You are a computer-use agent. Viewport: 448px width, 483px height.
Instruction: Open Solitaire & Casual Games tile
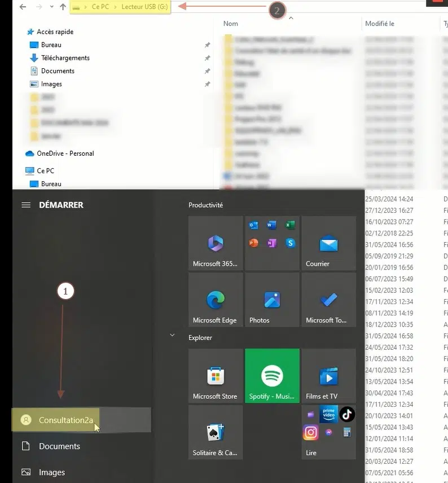coord(216,432)
